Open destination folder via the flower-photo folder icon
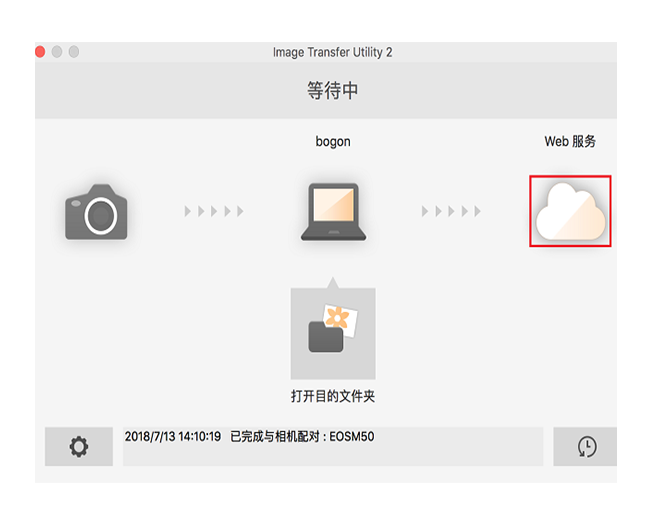The image size is (652, 525). pos(333,333)
